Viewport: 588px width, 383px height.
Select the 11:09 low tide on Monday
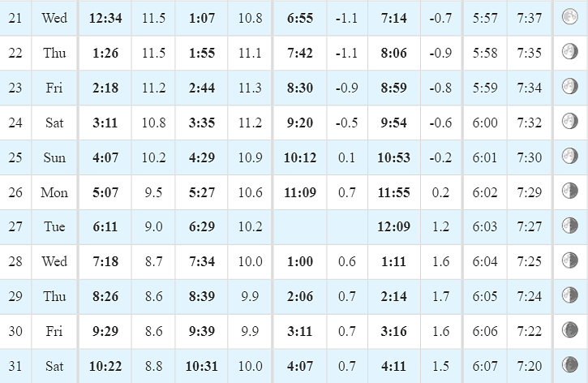300,192
